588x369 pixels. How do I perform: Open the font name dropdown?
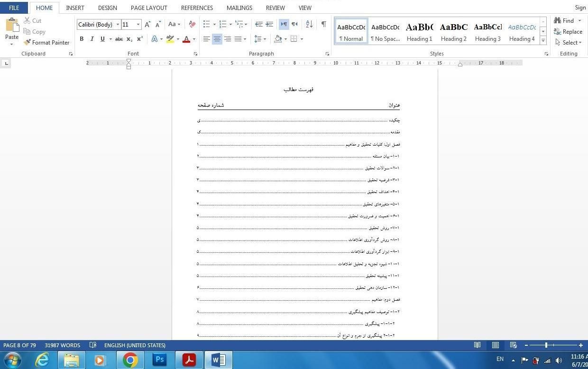tap(118, 25)
